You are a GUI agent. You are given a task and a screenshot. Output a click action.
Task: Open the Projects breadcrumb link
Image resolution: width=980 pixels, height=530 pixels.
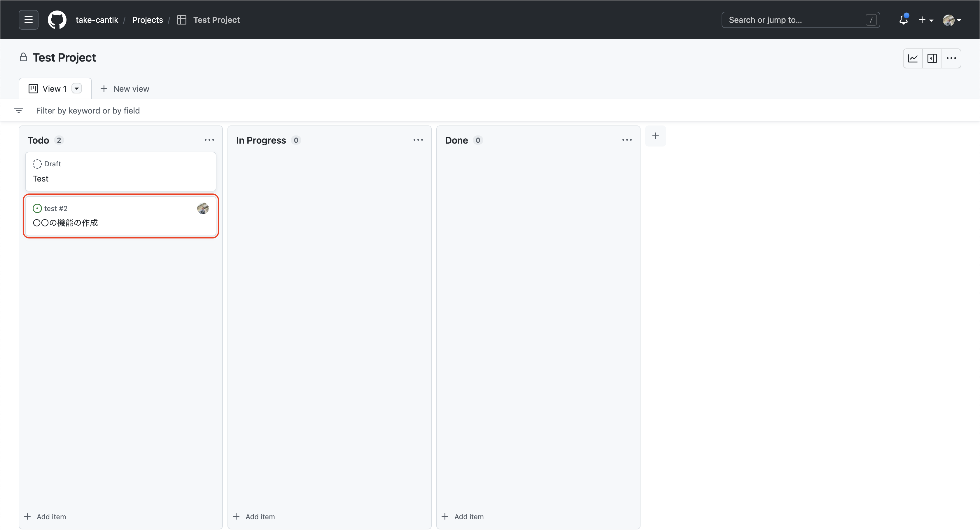coord(147,20)
